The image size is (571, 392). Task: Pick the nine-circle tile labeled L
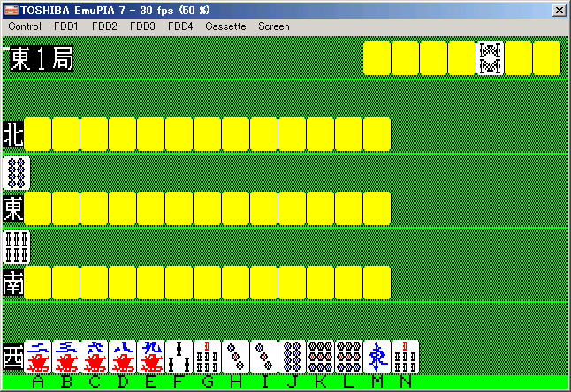pos(349,358)
